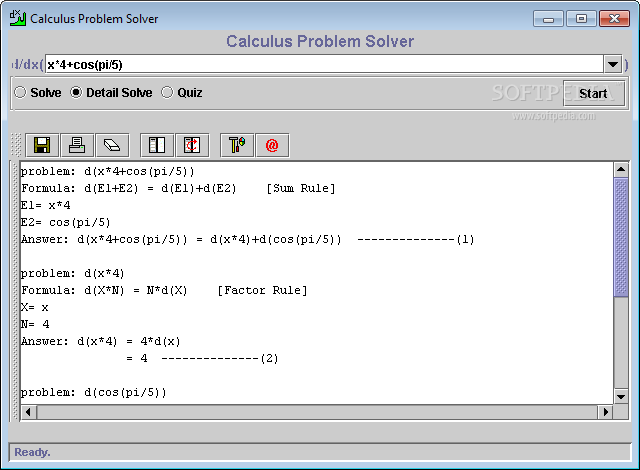
Task: Click the 'Ready.' status bar text
Action: point(32,452)
